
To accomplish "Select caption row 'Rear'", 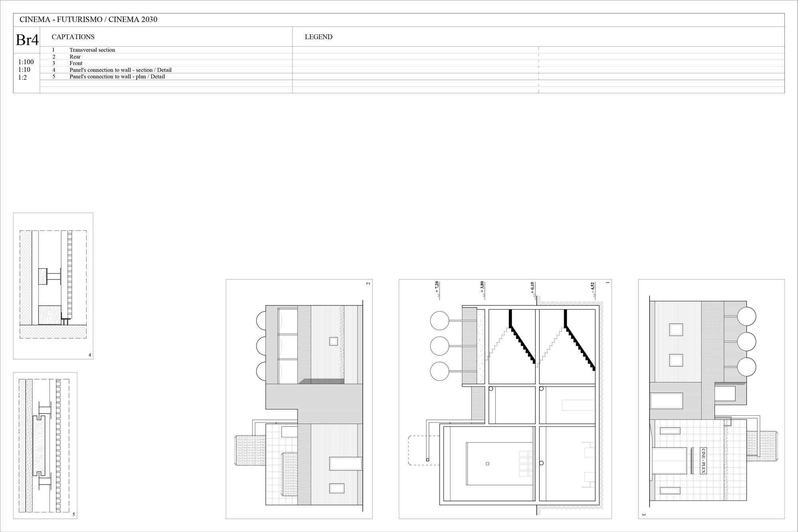I will point(75,57).
